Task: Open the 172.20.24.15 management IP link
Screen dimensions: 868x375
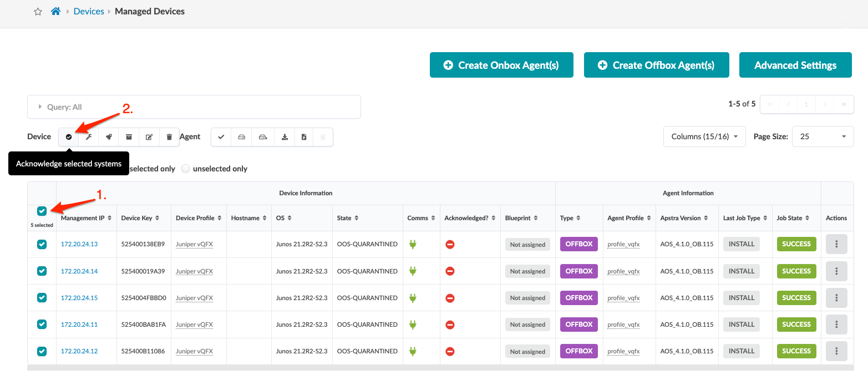Action: tap(79, 298)
